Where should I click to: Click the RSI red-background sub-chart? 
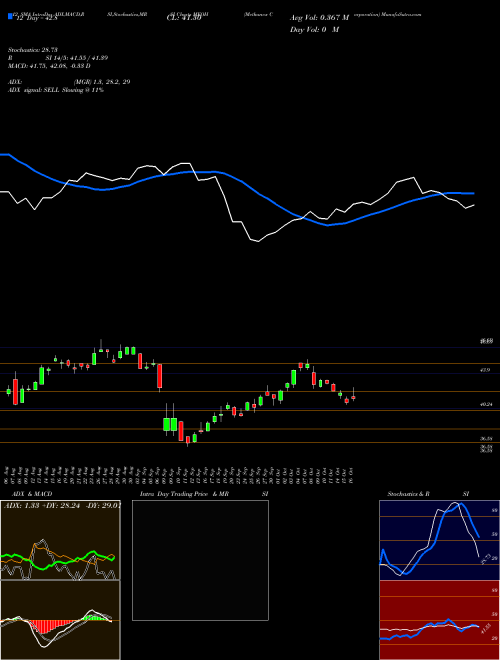[439, 620]
